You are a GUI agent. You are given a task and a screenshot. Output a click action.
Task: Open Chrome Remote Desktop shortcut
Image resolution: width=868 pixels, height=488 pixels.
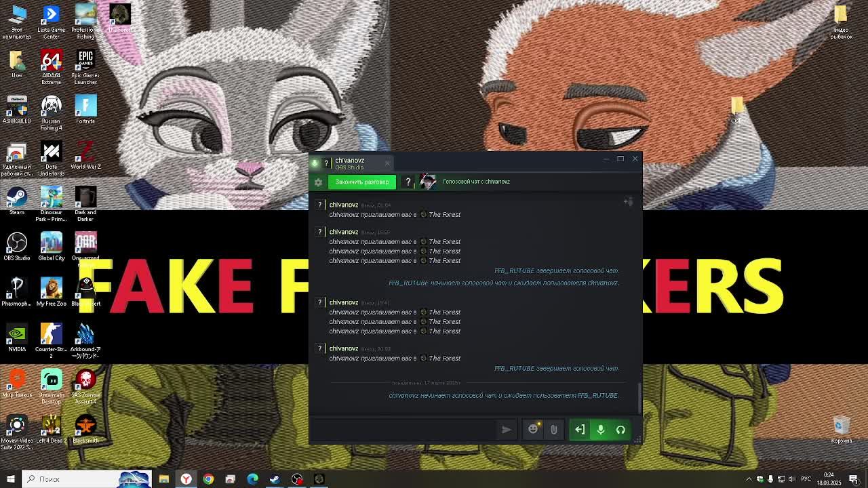point(17,159)
